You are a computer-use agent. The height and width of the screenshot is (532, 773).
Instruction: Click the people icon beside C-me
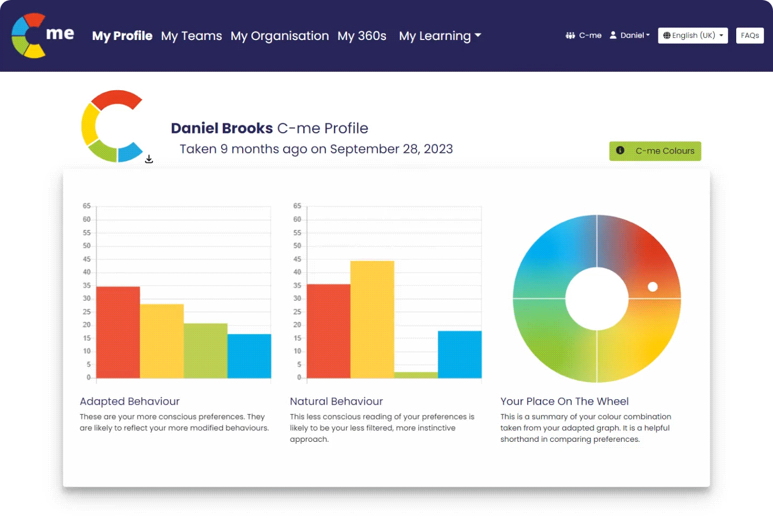point(570,36)
